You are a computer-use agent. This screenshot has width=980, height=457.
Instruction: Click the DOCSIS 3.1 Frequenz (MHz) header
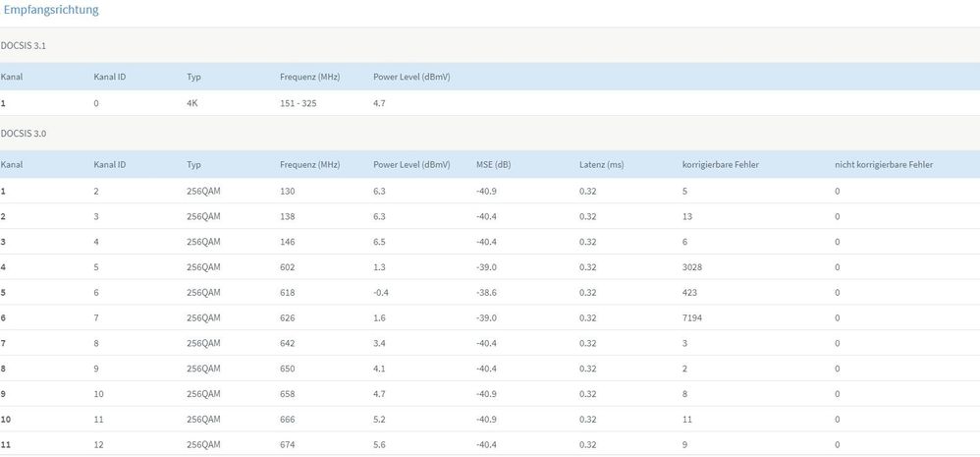310,78
